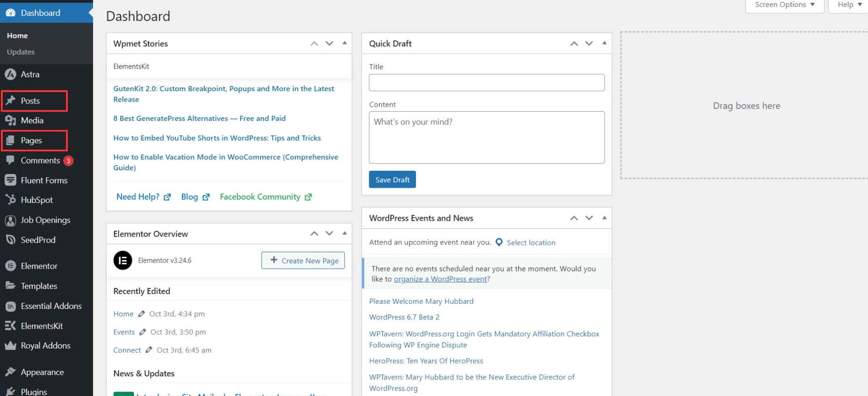The image size is (868, 396).
Task: Click the SeedProd leaf icon
Action: pyautogui.click(x=11, y=240)
